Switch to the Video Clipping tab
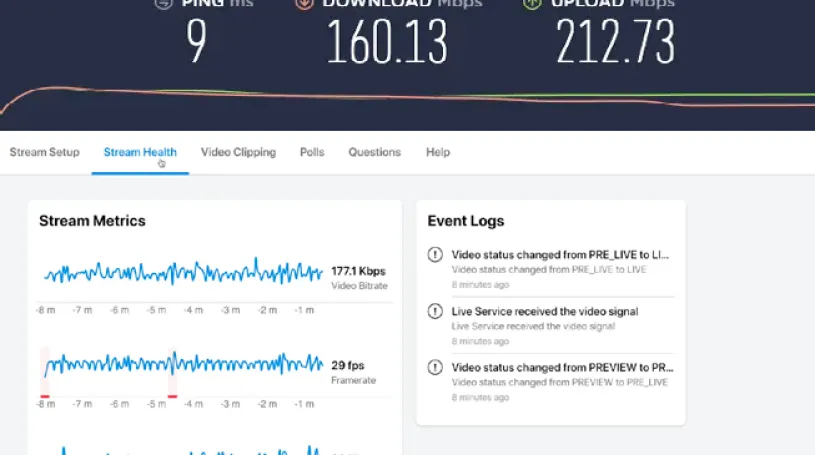This screenshot has height=455, width=815. [x=238, y=153]
